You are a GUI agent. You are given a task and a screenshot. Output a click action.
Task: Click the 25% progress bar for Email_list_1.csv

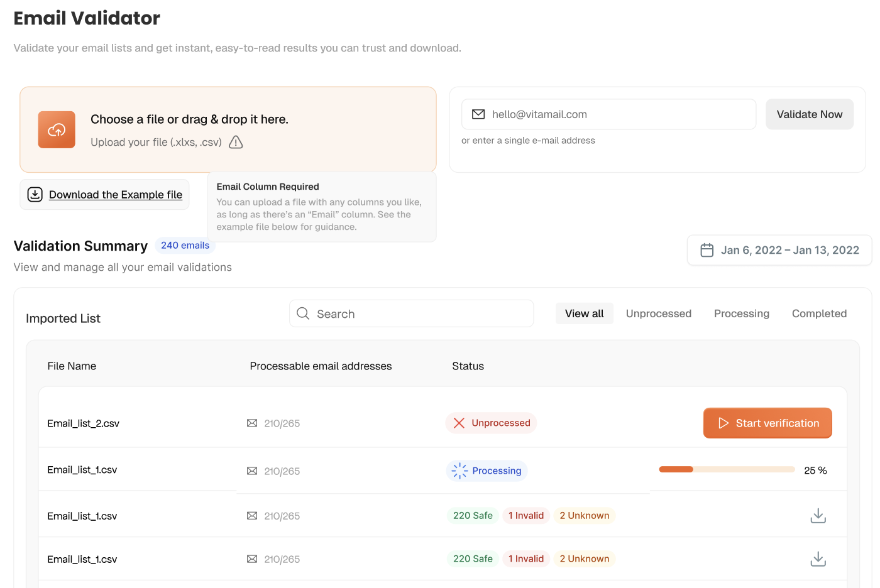pyautogui.click(x=726, y=469)
